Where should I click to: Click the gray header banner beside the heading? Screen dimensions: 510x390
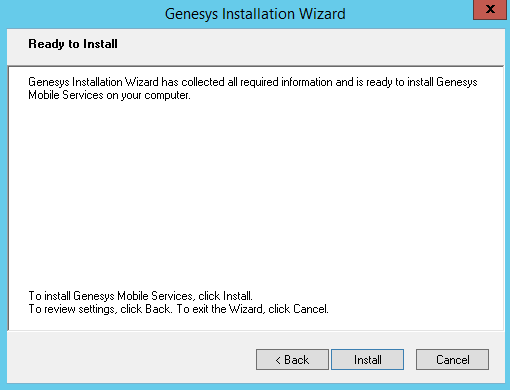(310, 47)
